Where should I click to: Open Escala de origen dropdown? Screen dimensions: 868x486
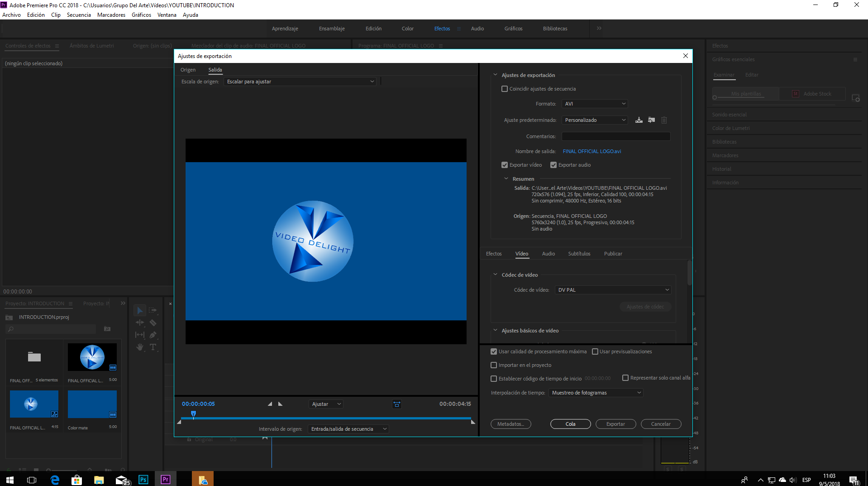click(300, 82)
